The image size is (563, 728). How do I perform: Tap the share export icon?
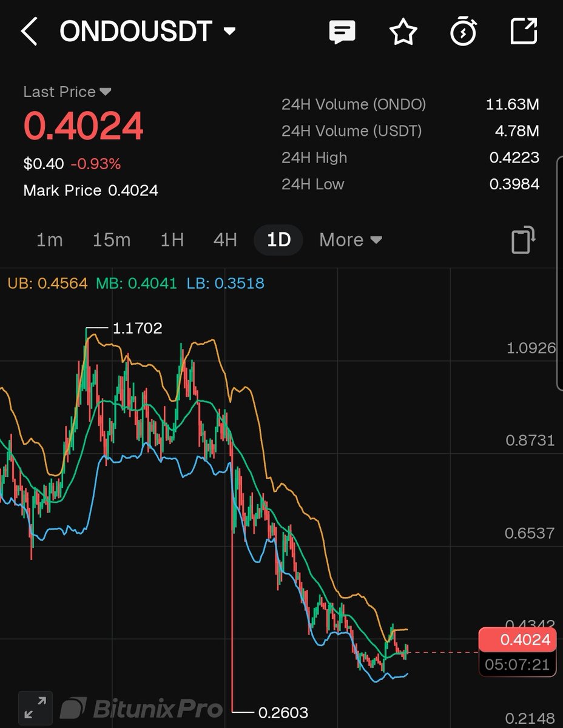(x=524, y=32)
